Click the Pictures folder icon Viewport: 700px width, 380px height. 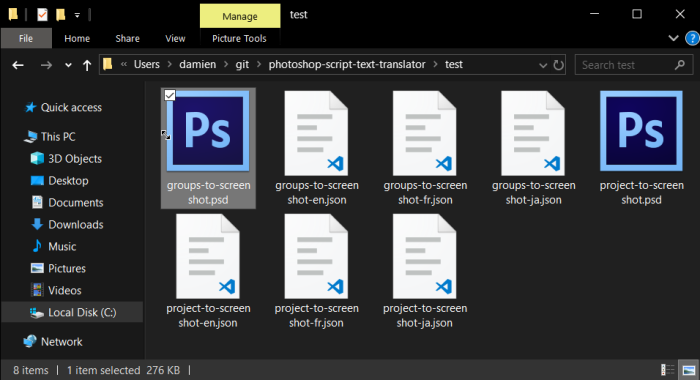click(37, 268)
